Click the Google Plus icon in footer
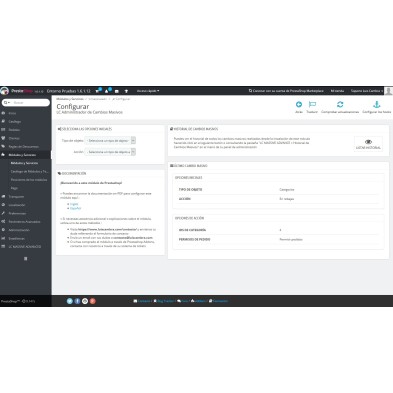Viewport: 393px width, 393px height. pyautogui.click(x=93, y=301)
